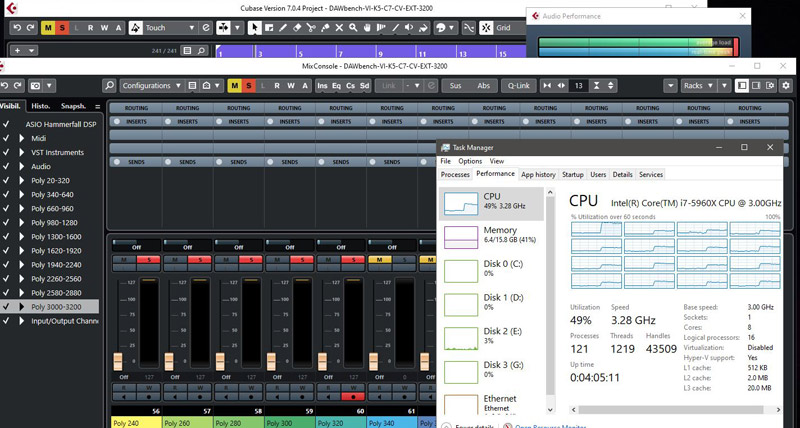Expand the Midi group in visibility list
Image resolution: width=800 pixels, height=428 pixels.
[21, 138]
